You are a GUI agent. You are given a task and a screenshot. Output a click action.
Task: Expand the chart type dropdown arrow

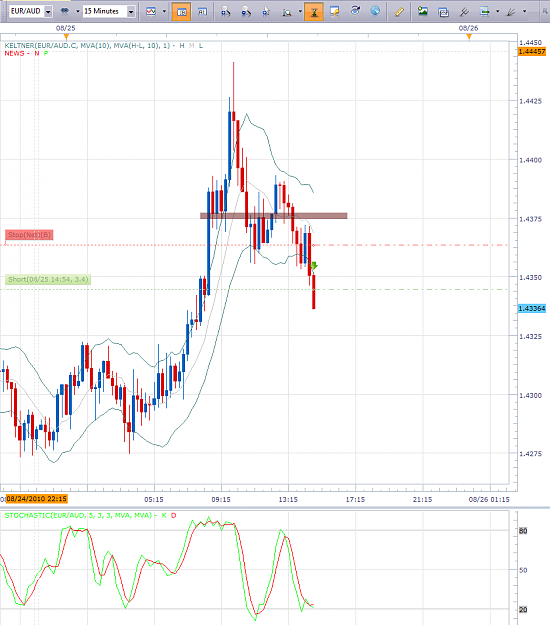click(164, 11)
